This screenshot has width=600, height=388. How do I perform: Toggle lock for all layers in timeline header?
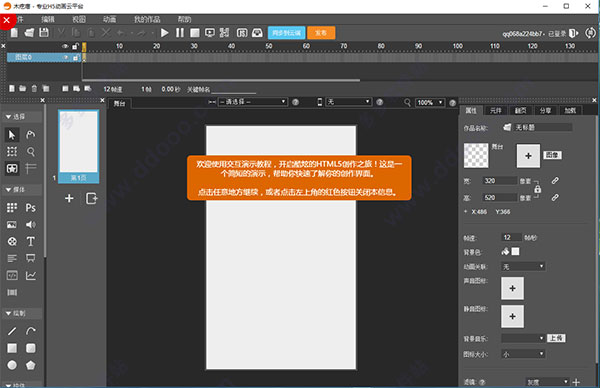[x=75, y=46]
